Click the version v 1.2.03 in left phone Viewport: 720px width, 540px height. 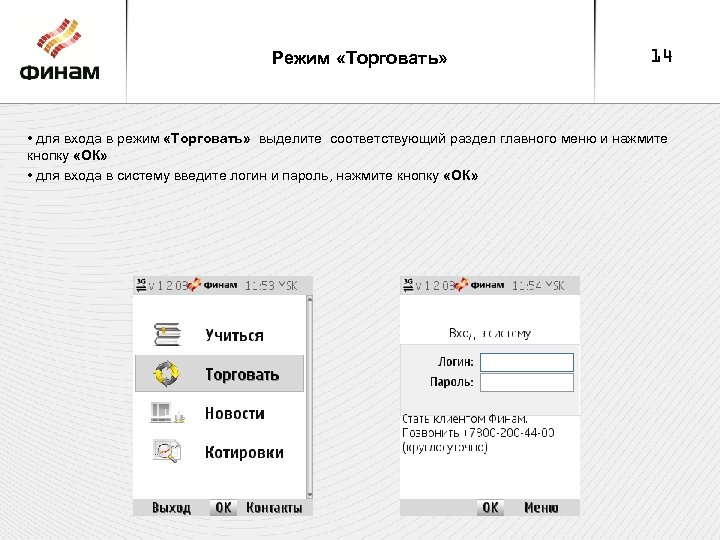click(x=168, y=286)
